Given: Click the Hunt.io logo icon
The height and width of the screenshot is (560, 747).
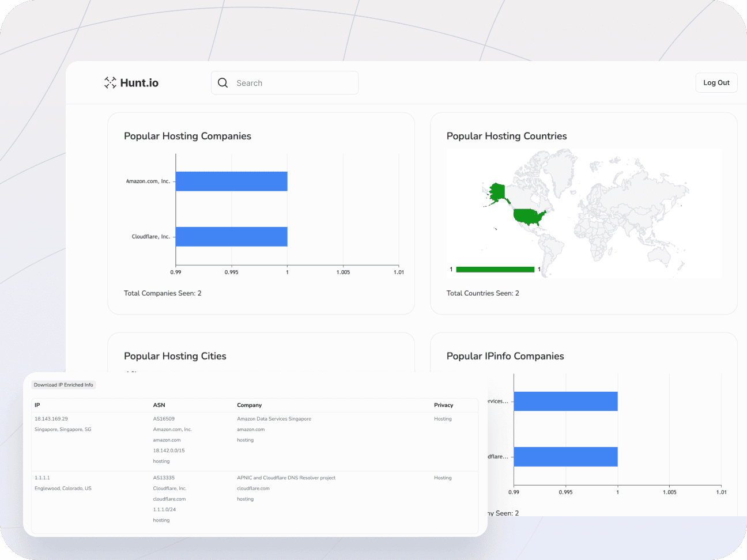Looking at the screenshot, I should pyautogui.click(x=110, y=82).
